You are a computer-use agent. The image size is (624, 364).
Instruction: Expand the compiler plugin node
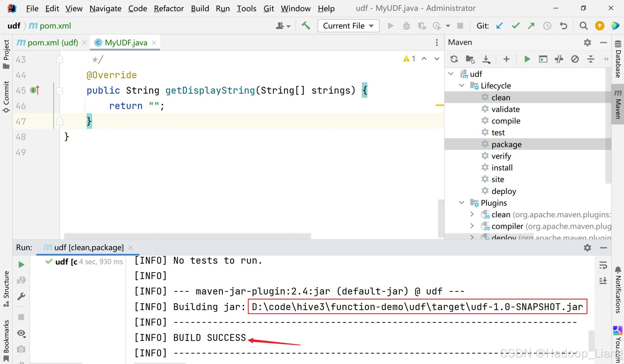[x=472, y=226]
